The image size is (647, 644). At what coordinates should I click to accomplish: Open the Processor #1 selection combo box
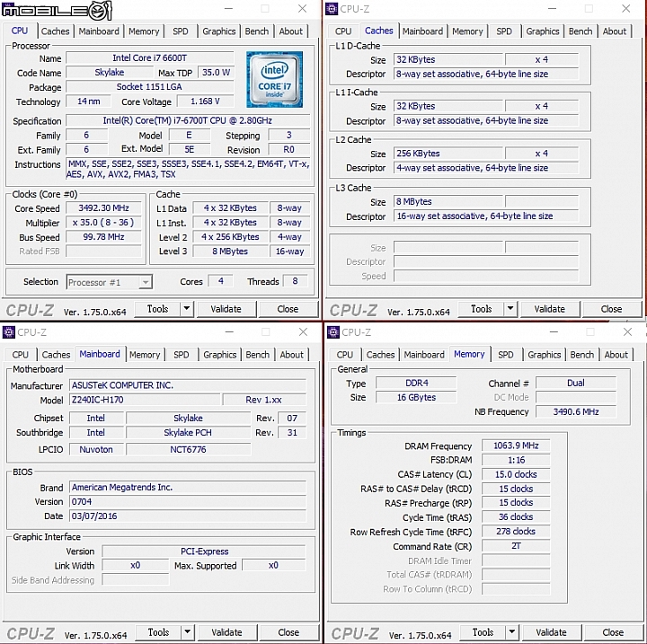[110, 282]
